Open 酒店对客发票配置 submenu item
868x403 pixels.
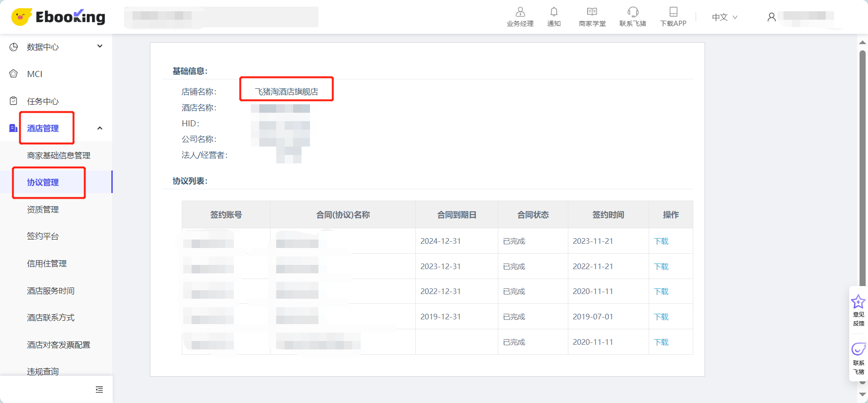59,345
